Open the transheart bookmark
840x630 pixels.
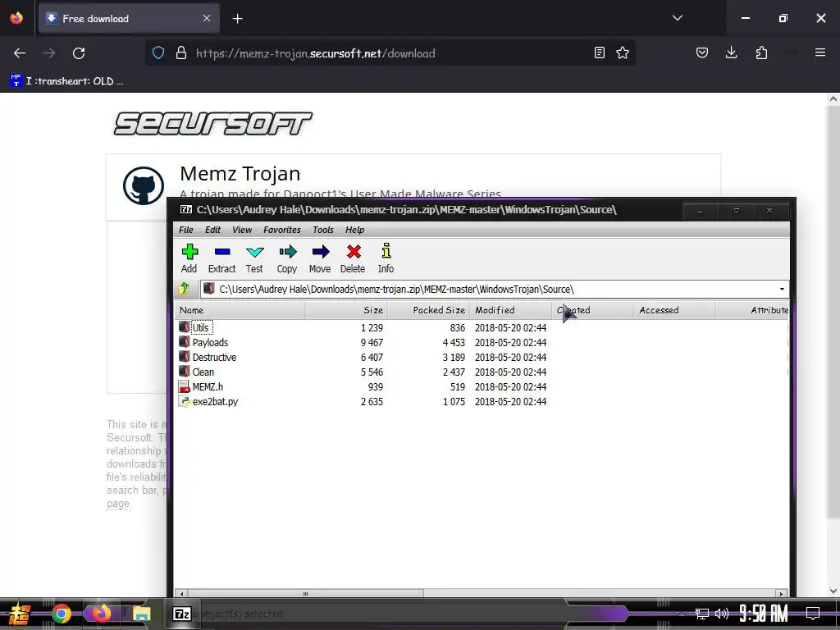pos(67,81)
